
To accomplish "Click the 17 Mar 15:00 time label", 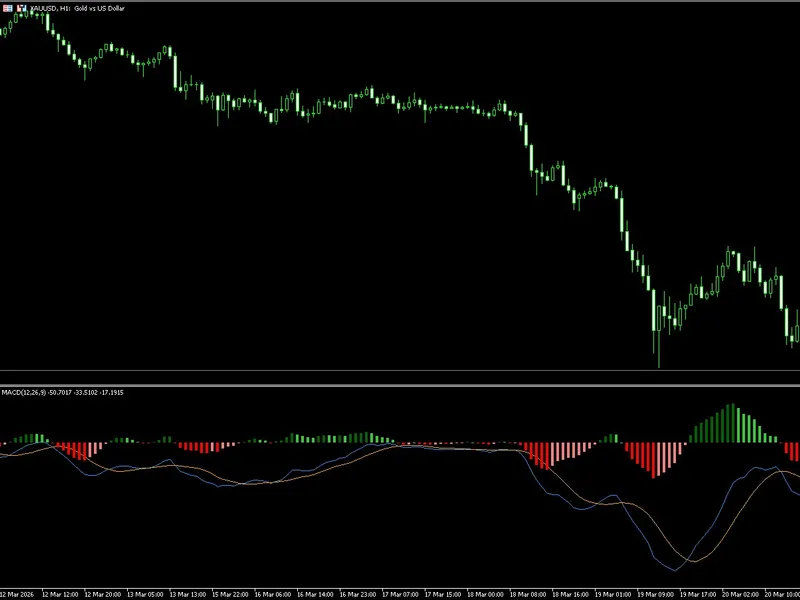I will 442,595.
